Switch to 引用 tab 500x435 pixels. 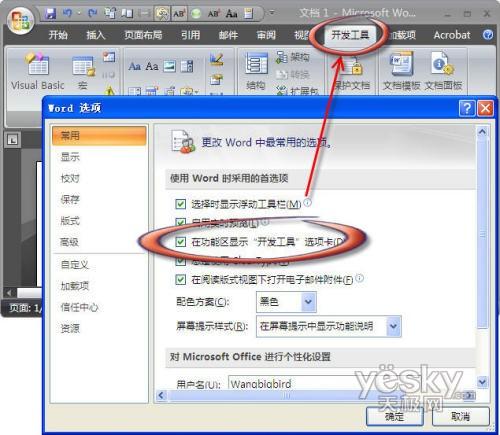click(191, 35)
